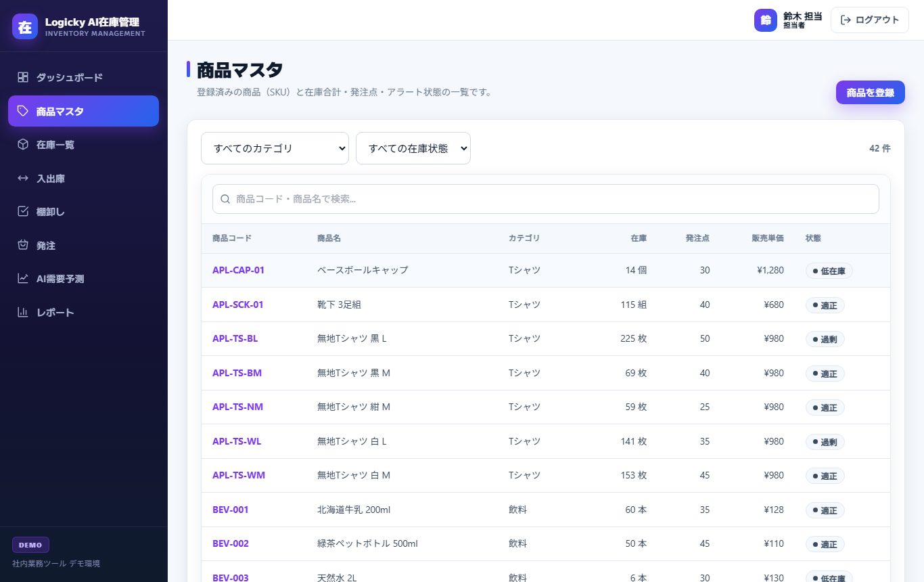Open ダッシュボード from the sidebar
Viewport: 924px width, 582px height.
tap(83, 77)
